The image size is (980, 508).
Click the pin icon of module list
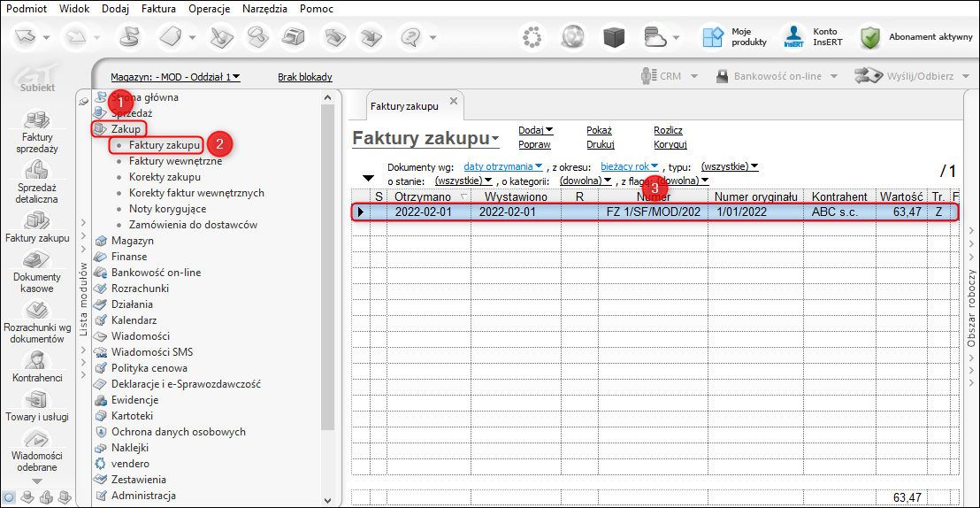84,102
